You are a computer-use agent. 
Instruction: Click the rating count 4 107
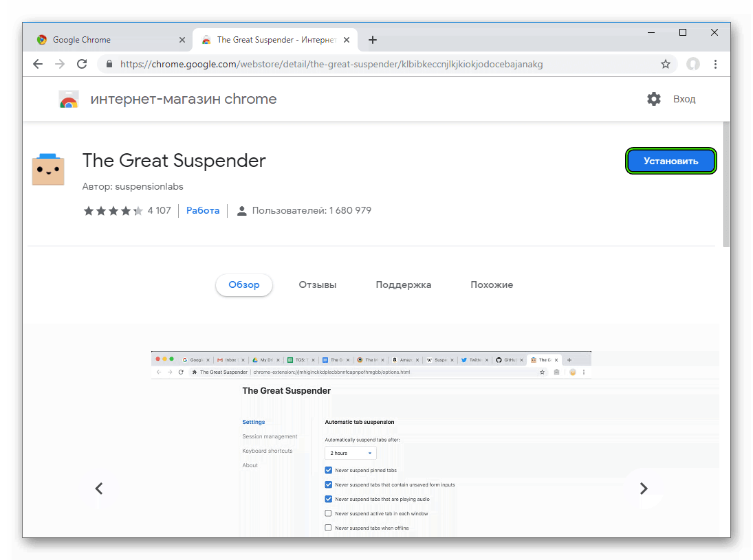coord(160,210)
